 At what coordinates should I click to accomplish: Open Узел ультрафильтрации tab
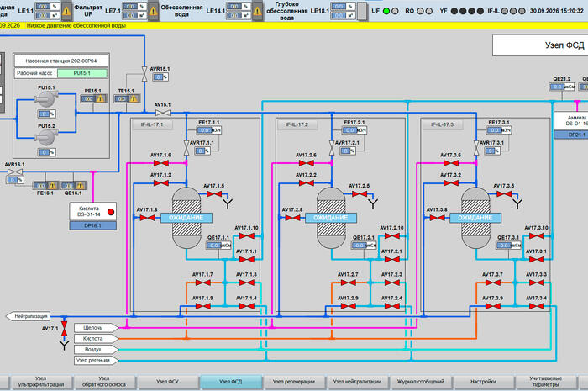[41, 382]
